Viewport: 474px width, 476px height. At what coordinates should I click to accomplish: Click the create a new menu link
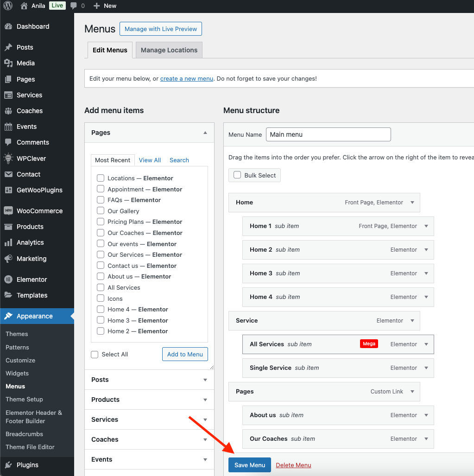[187, 79]
